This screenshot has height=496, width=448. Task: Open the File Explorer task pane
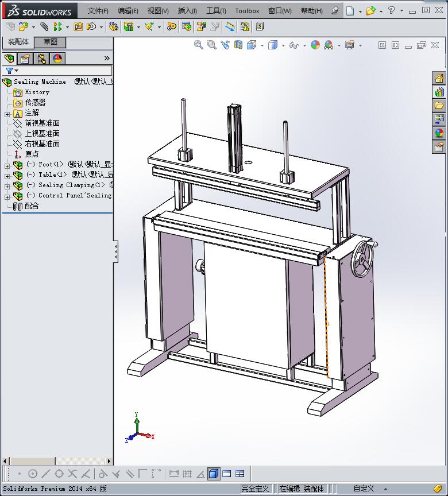click(439, 106)
